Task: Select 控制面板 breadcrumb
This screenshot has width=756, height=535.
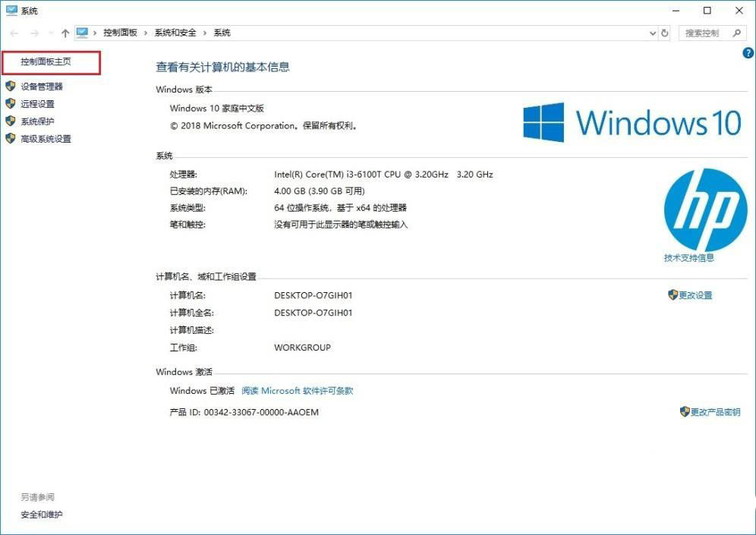Action: click(x=120, y=33)
